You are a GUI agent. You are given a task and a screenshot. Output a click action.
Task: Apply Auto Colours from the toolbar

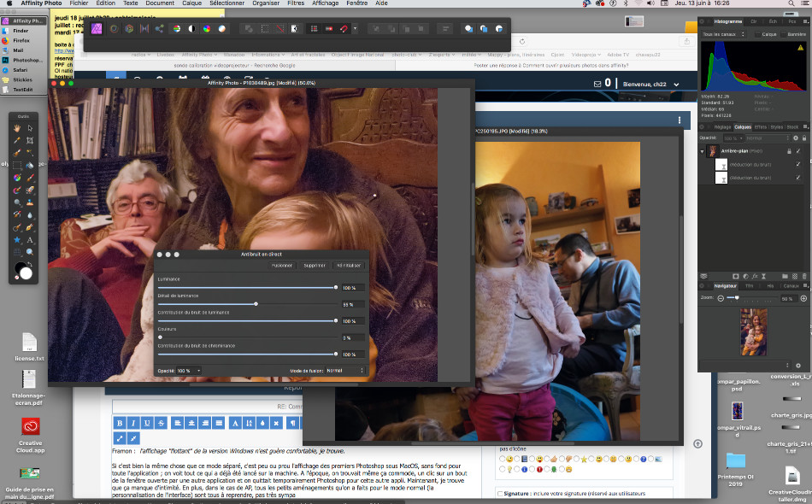(x=207, y=29)
